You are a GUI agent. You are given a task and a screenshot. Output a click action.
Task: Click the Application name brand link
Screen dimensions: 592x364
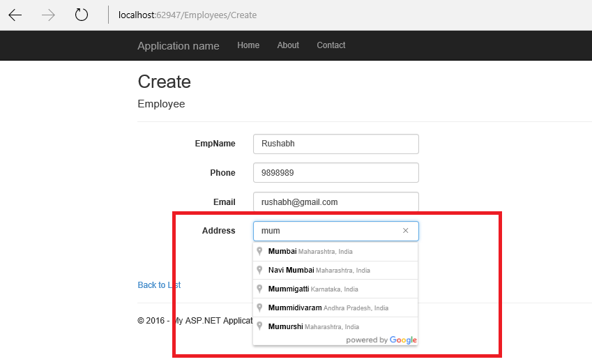179,46
